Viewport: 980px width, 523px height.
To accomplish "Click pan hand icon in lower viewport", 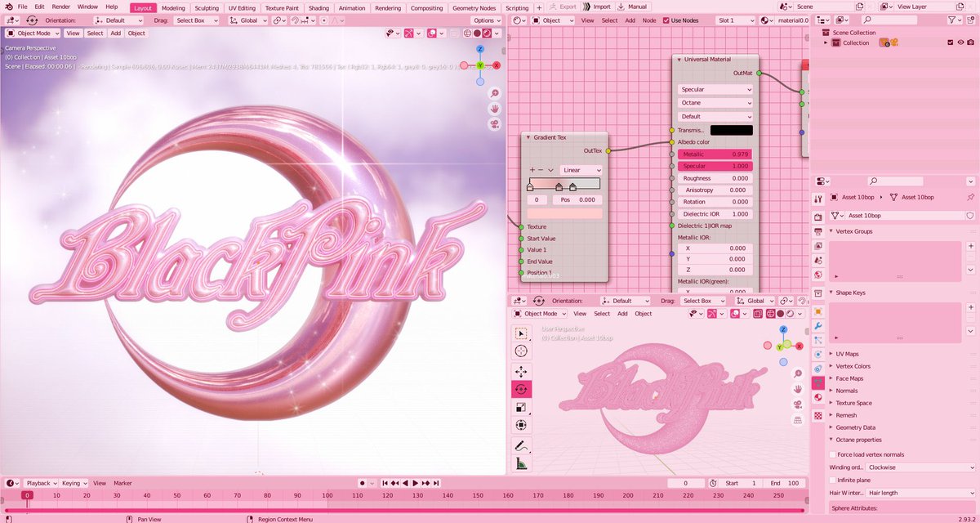I will pyautogui.click(x=798, y=390).
